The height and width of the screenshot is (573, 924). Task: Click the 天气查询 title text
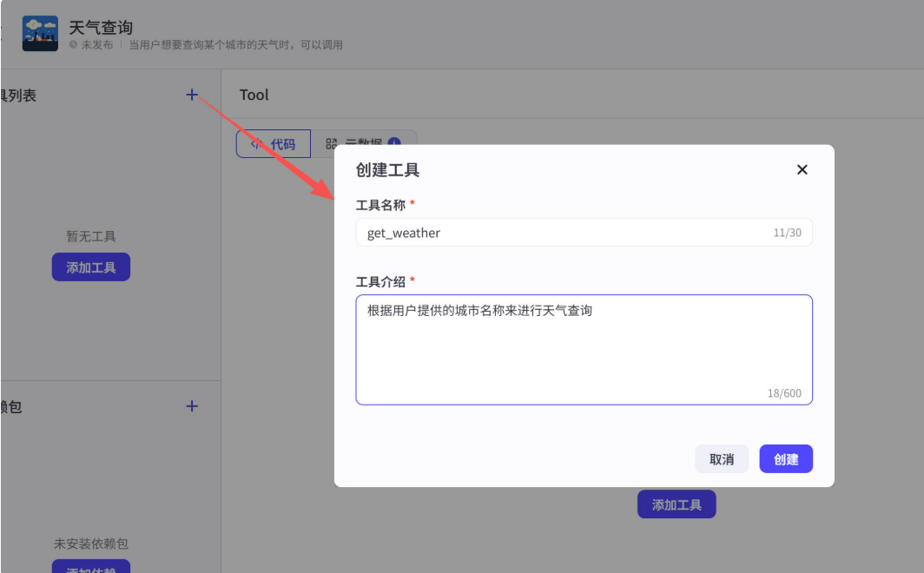pyautogui.click(x=101, y=27)
